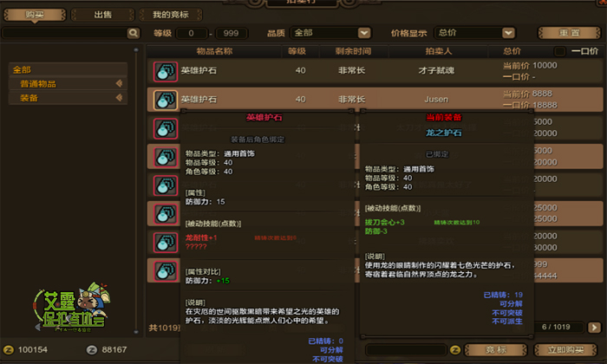Click the 立即购买 buy now button
607x364 pixels.
point(565,350)
